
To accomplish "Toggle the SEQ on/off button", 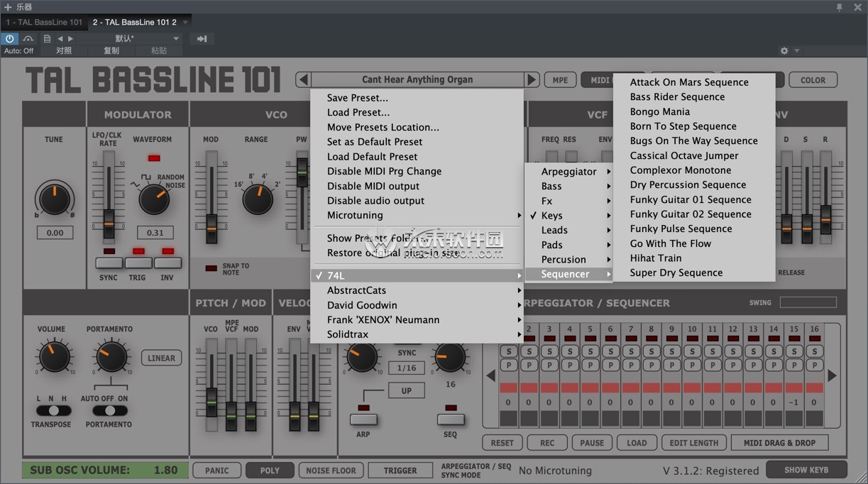I will click(x=451, y=419).
